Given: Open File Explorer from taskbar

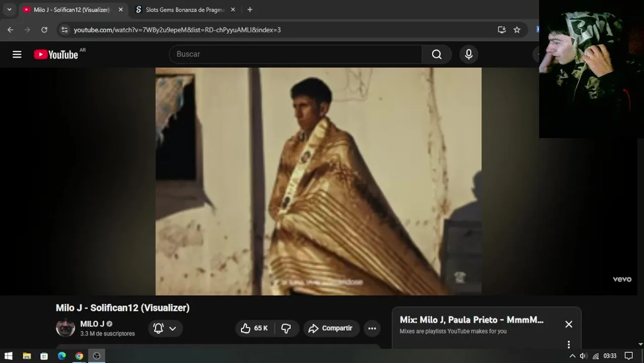Looking at the screenshot, I should point(27,356).
